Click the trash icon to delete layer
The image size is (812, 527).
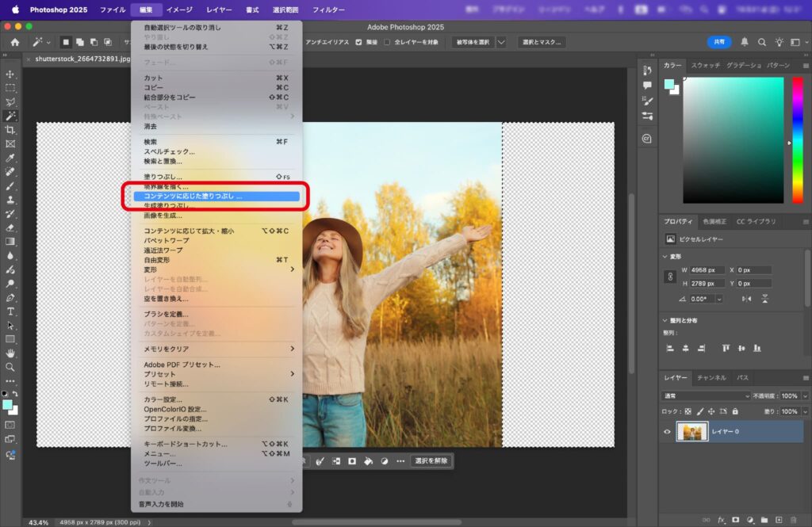(793, 520)
